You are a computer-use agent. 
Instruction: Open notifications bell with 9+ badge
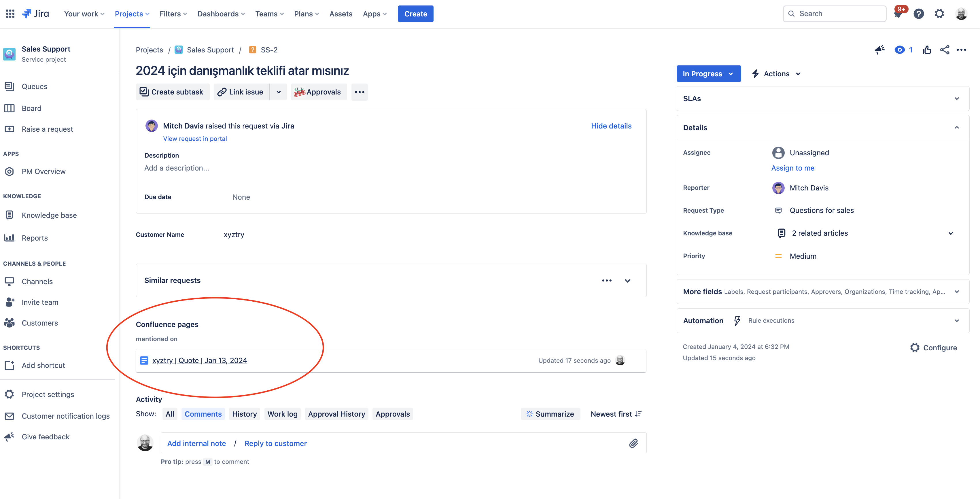898,14
